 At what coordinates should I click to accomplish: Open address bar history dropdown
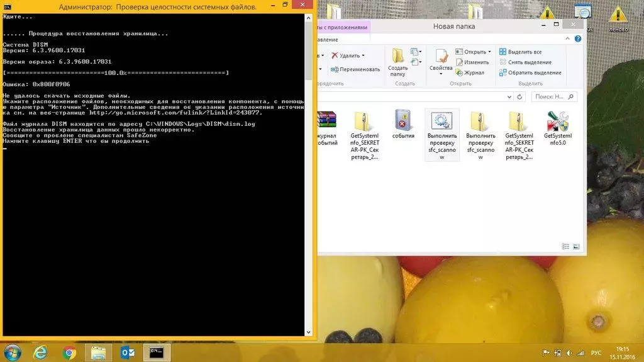[x=509, y=97]
